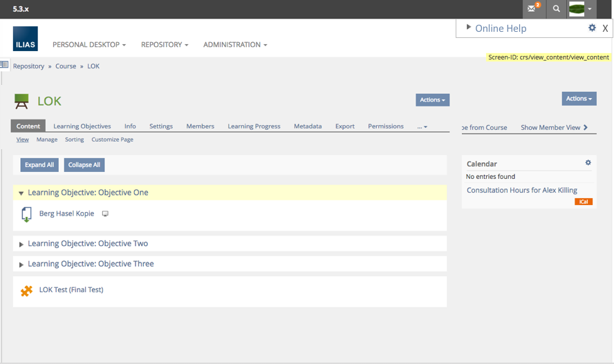Click the search magnifier icon
The height and width of the screenshot is (364, 614).
click(556, 9)
